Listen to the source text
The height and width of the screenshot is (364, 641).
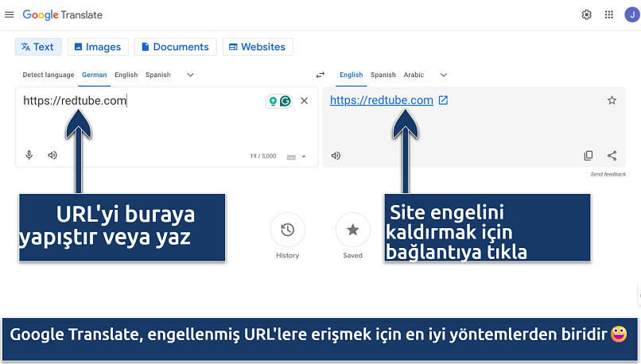coord(52,156)
